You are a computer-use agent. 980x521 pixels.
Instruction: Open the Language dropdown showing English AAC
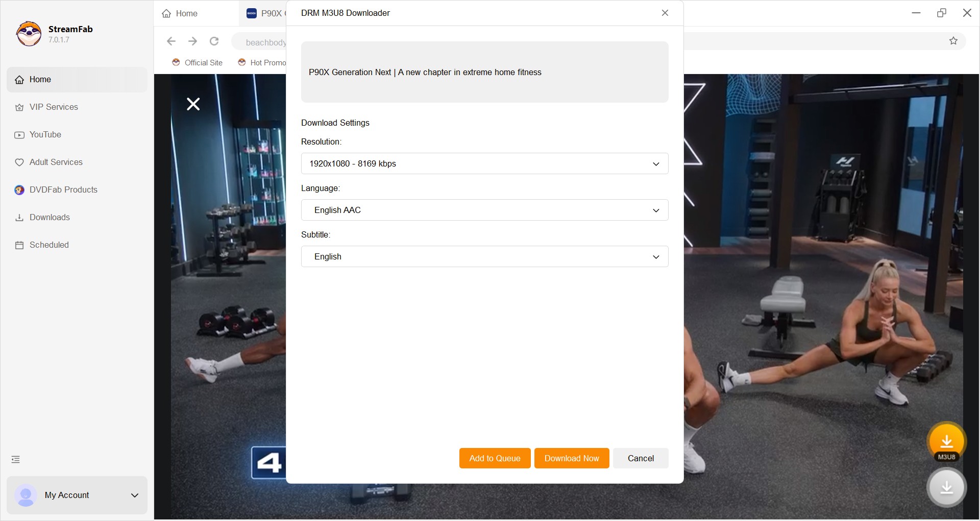[x=484, y=210]
